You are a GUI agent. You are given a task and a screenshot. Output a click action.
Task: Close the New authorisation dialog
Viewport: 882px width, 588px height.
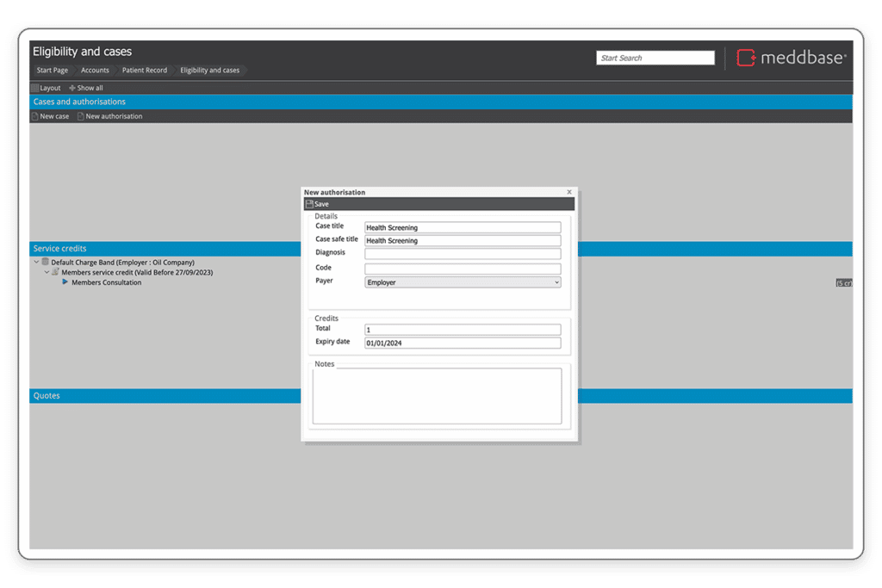point(569,192)
